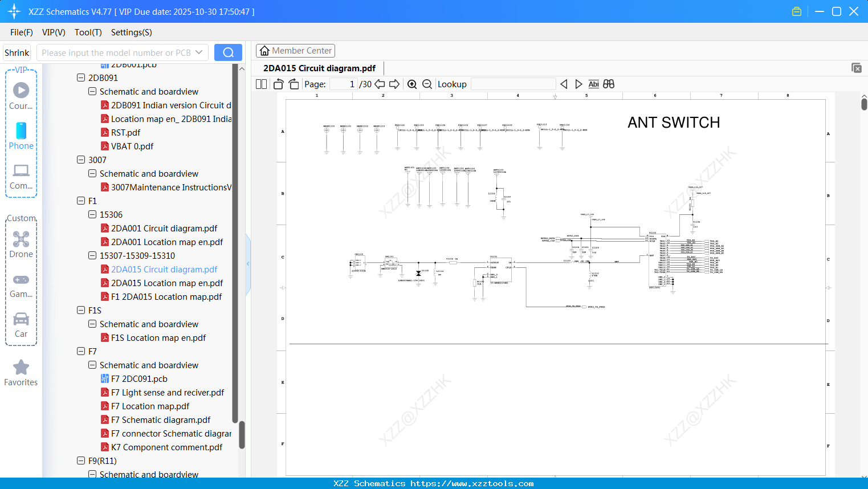Image resolution: width=868 pixels, height=489 pixels.
Task: Open the Phone schematics section icon
Action: (x=21, y=131)
